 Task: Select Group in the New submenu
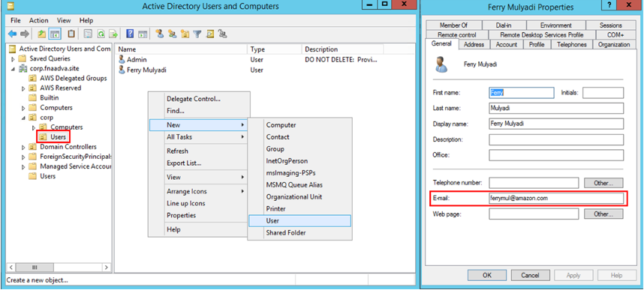tap(299, 149)
